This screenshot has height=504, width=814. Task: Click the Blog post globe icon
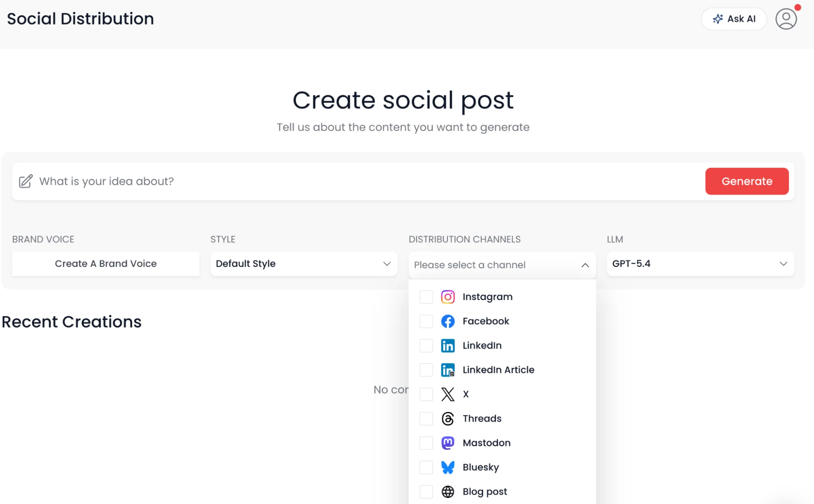(x=448, y=492)
